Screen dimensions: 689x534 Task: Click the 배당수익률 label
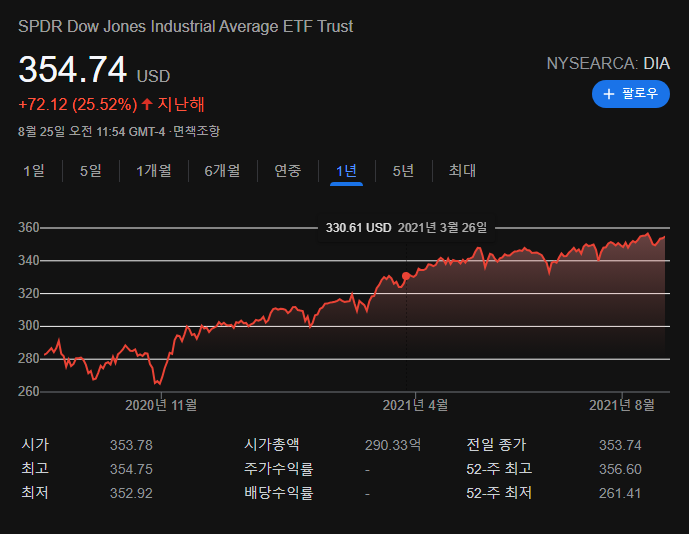pyautogui.click(x=279, y=493)
